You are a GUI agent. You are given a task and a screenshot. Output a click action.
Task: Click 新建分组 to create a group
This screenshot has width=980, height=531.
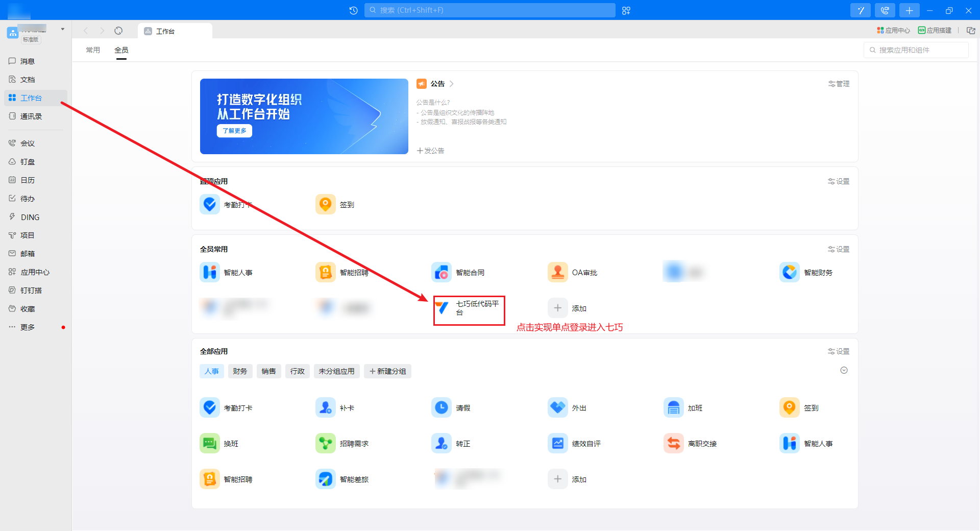[387, 371]
